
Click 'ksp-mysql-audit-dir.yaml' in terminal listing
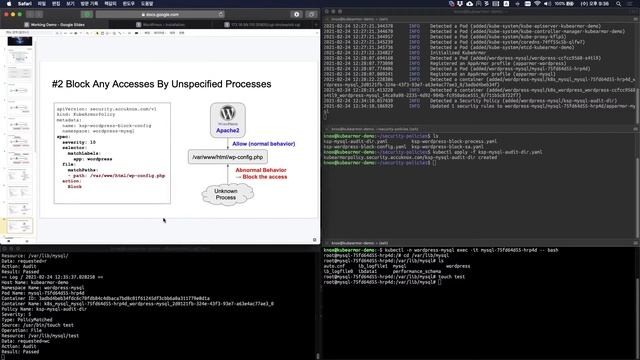click(x=355, y=141)
